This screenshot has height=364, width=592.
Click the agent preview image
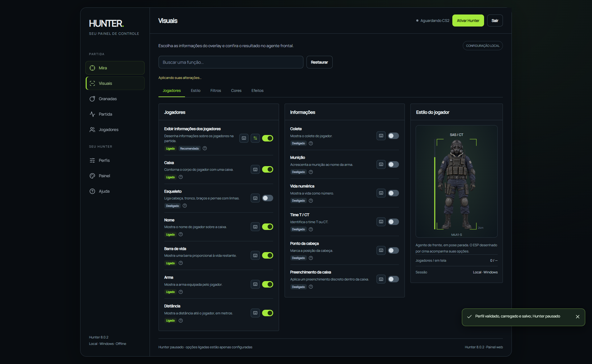[x=457, y=181]
